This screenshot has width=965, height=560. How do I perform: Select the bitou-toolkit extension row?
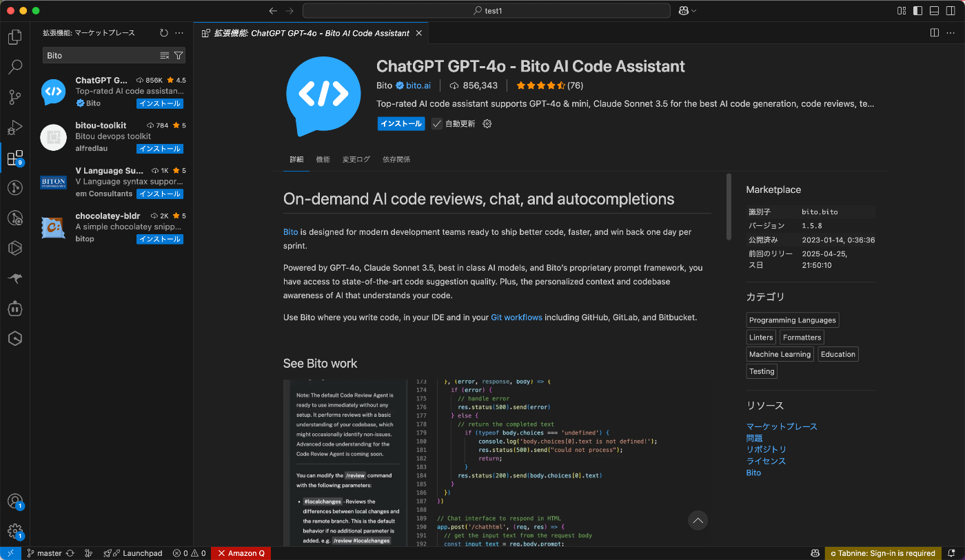112,137
